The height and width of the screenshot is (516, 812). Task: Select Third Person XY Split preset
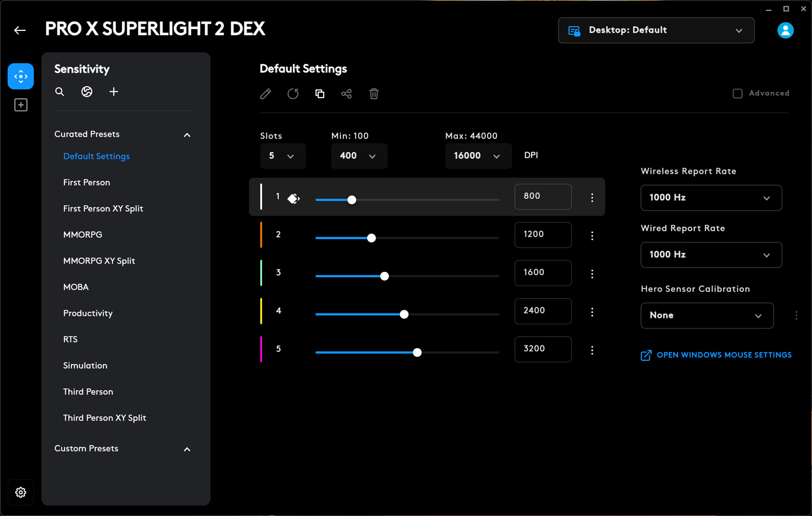click(104, 418)
